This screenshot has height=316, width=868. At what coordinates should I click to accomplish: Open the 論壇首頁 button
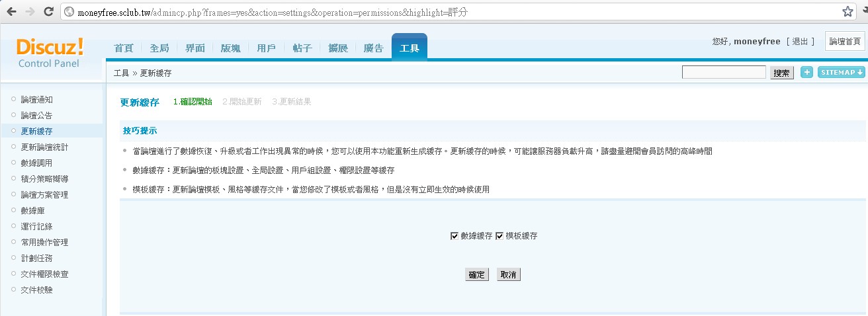click(x=845, y=41)
